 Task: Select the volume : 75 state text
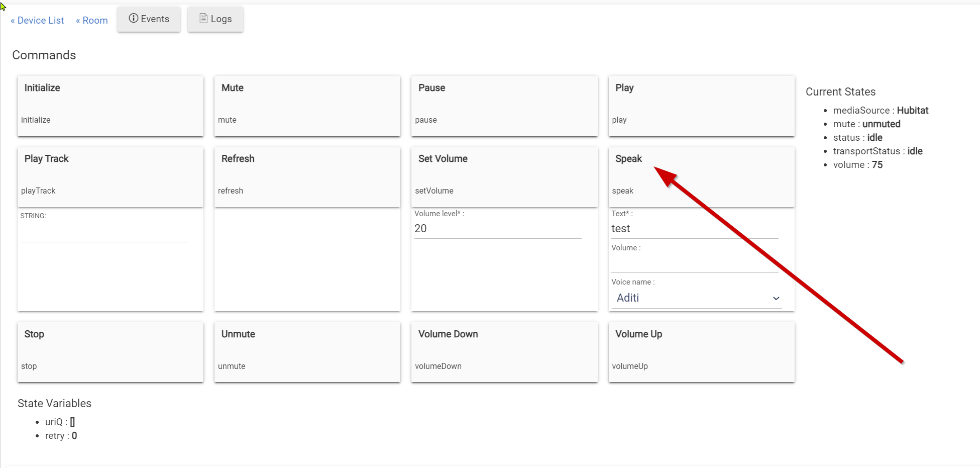tap(857, 164)
